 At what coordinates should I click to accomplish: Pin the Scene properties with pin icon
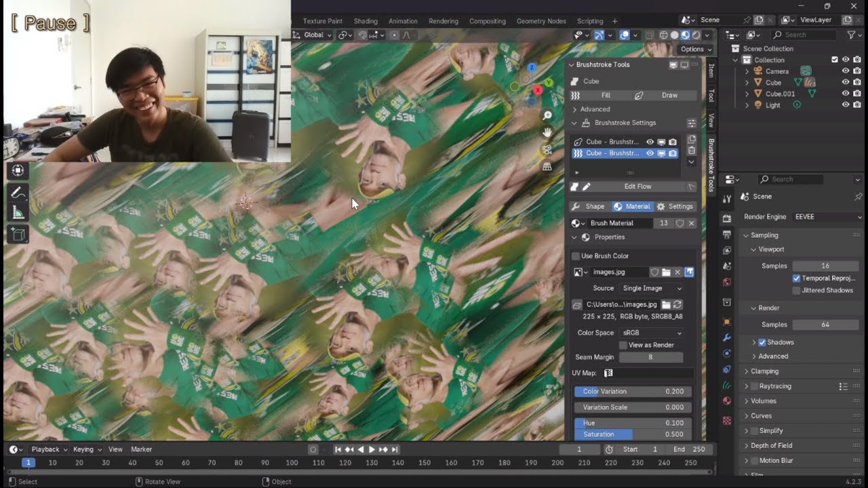(x=859, y=197)
